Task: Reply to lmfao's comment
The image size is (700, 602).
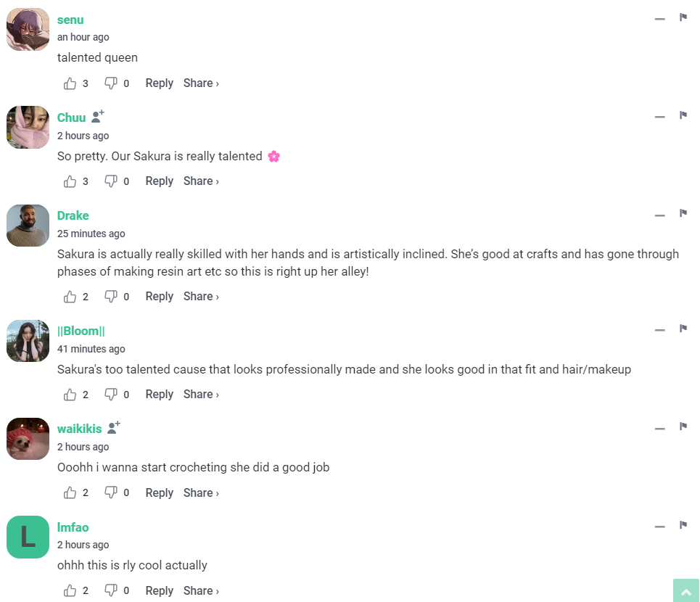Action: coord(159,590)
